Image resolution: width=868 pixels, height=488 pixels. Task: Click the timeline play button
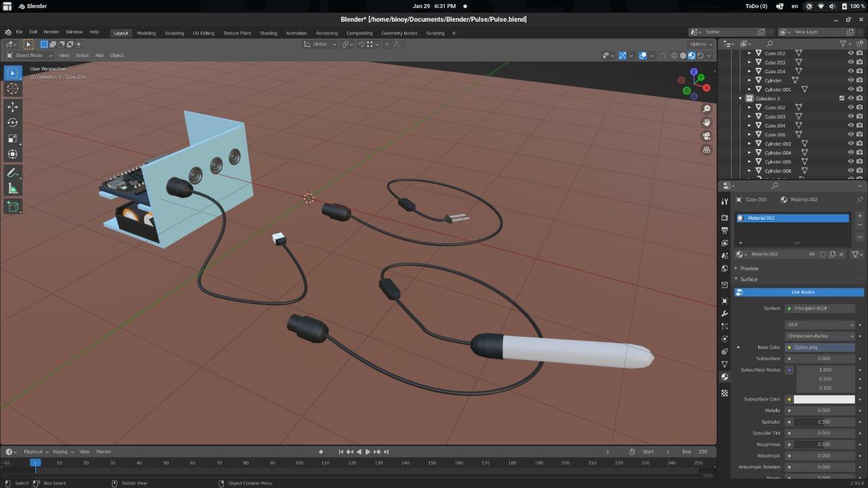click(x=368, y=451)
